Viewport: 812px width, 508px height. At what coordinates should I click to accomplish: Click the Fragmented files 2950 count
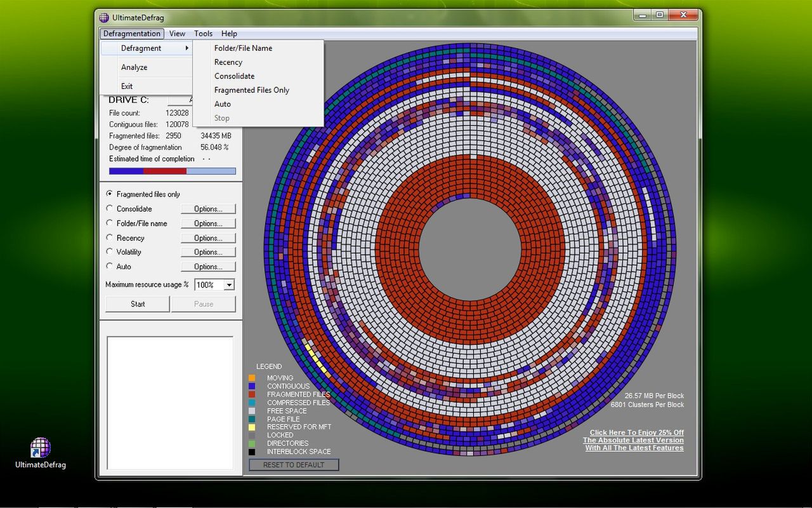[173, 136]
